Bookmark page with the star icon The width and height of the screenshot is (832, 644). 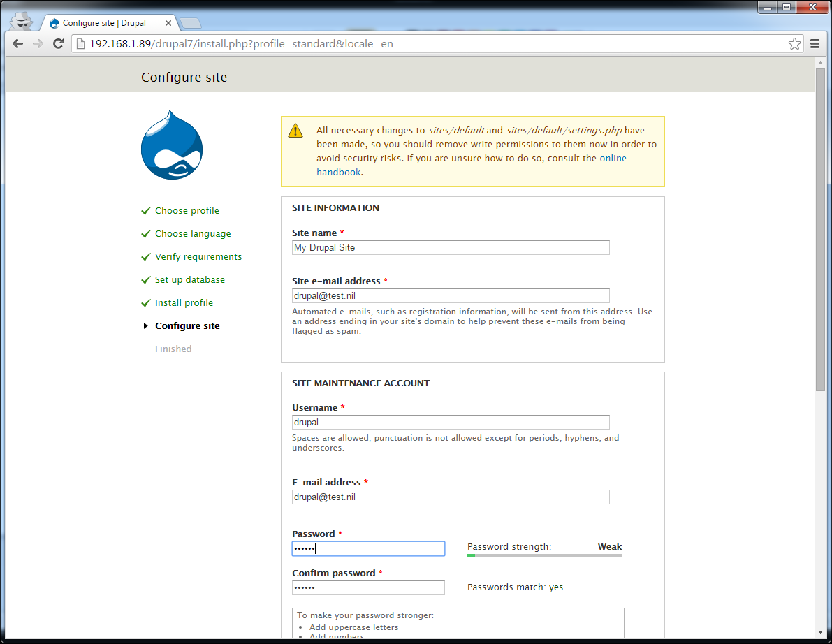coord(794,44)
